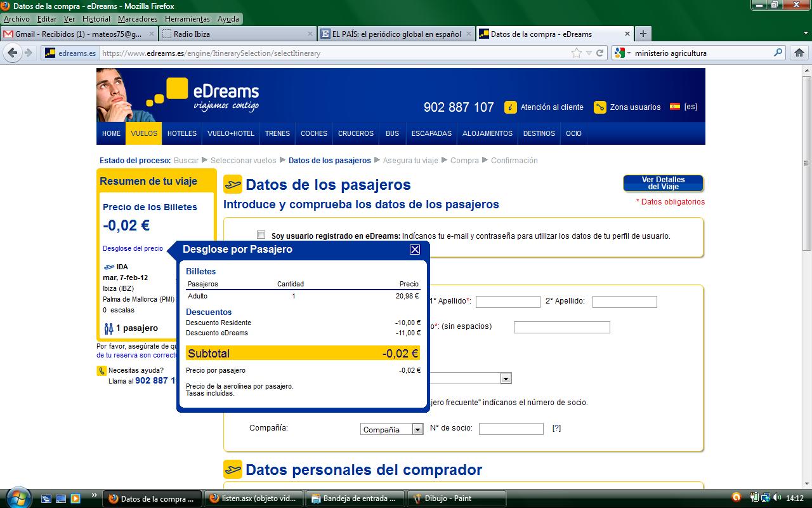Switch to the Gmail Recibidos tab
This screenshot has width=812, height=508.
79,34
